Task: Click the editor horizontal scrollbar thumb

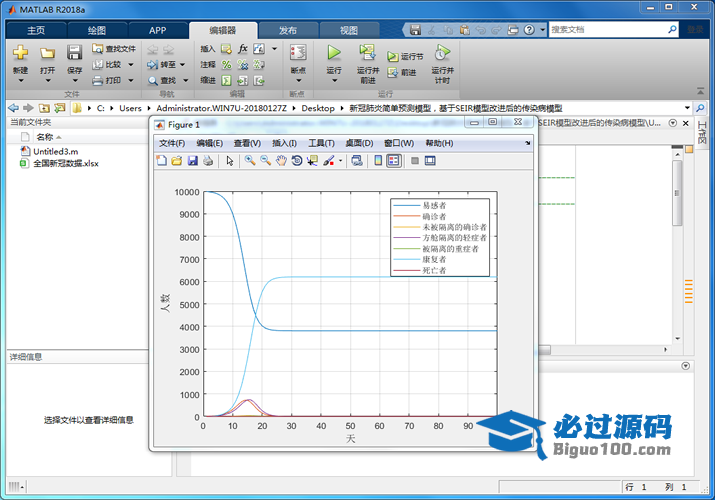Action: click(544, 350)
